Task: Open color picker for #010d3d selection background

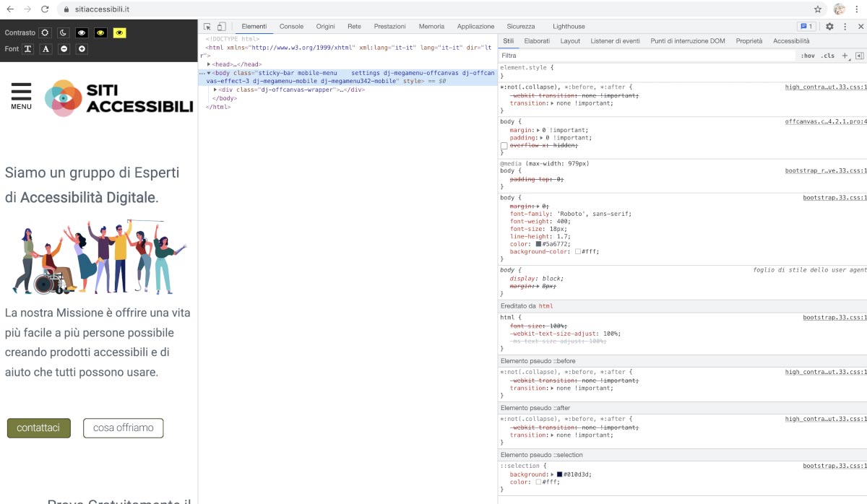Action: point(559,474)
